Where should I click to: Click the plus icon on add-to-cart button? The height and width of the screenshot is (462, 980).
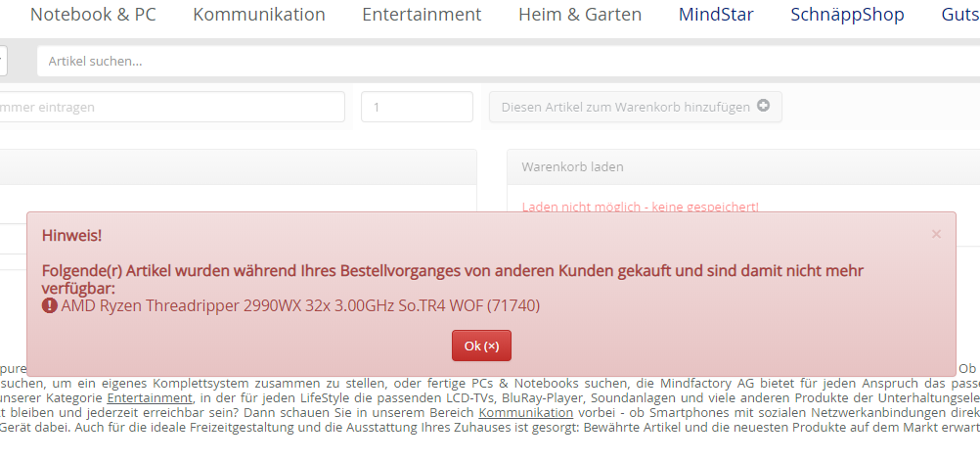pyautogui.click(x=763, y=106)
